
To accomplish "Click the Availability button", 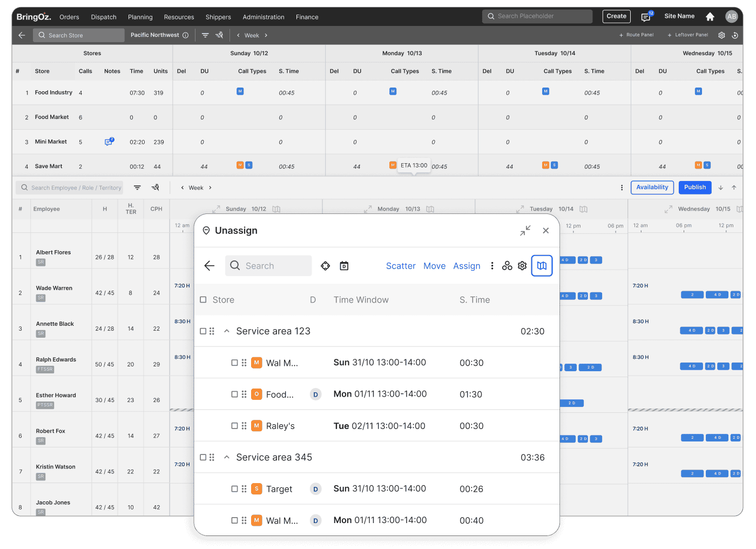I will [x=652, y=188].
